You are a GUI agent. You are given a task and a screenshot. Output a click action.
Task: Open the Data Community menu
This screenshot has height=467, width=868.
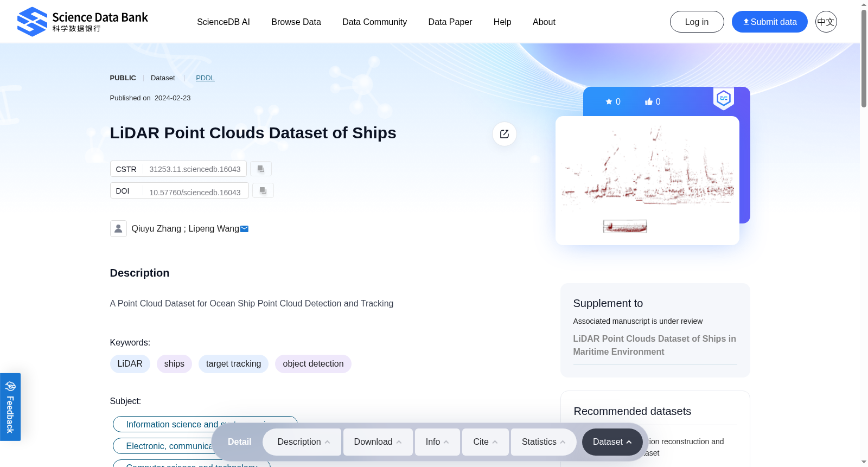click(374, 22)
